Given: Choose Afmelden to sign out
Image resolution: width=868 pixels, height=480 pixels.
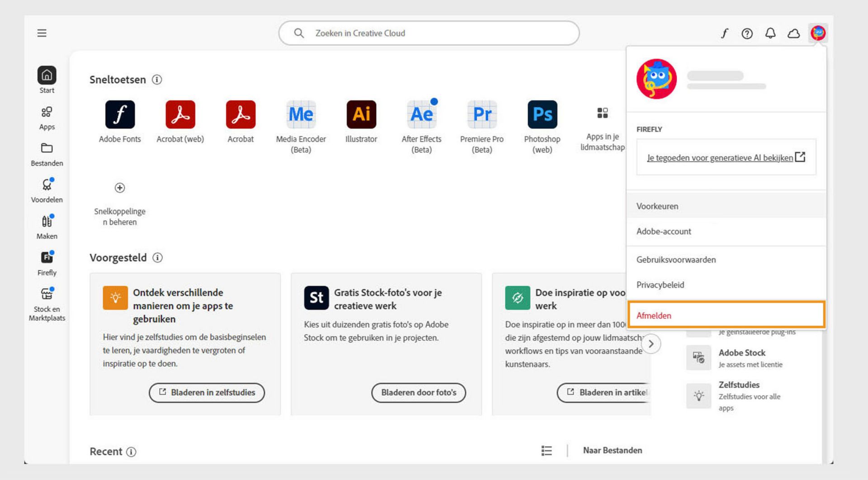Looking at the screenshot, I should point(726,315).
